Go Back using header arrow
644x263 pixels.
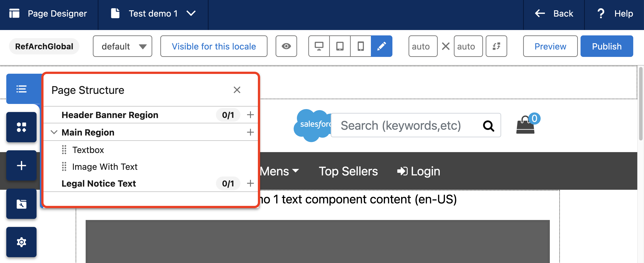click(x=554, y=13)
